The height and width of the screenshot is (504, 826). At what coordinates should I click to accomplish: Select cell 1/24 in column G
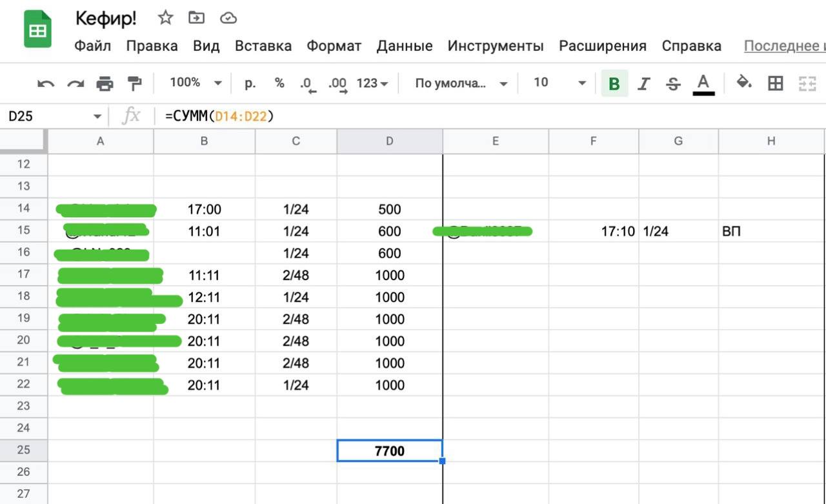pos(678,231)
